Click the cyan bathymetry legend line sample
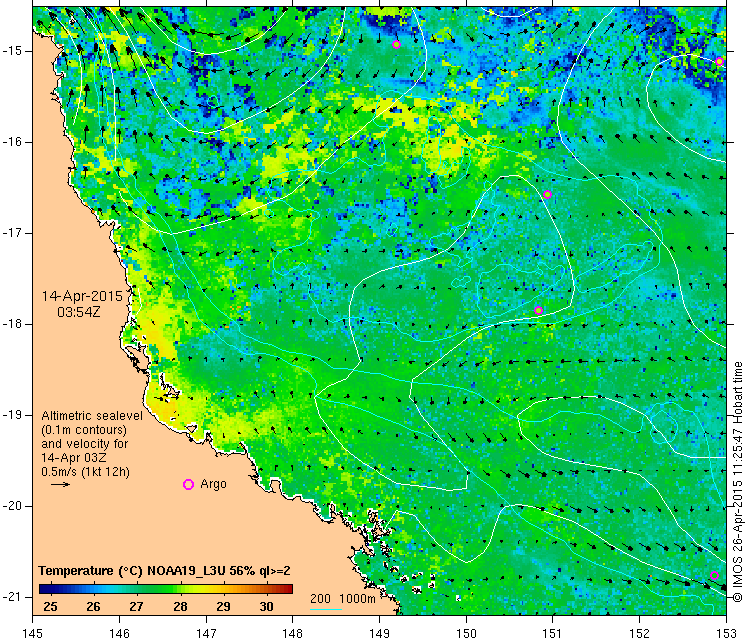750x640 pixels. (326, 609)
